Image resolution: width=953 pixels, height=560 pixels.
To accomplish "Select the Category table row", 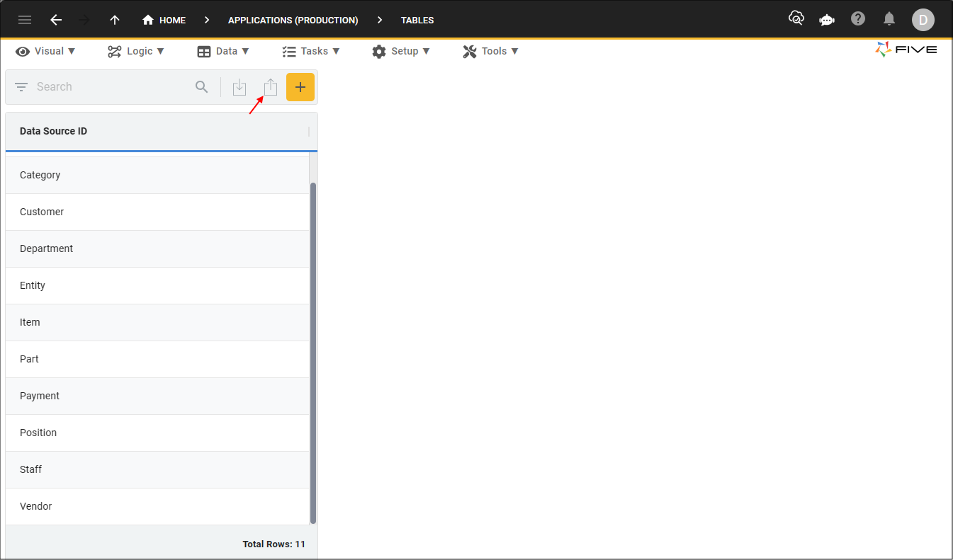I will click(x=157, y=175).
